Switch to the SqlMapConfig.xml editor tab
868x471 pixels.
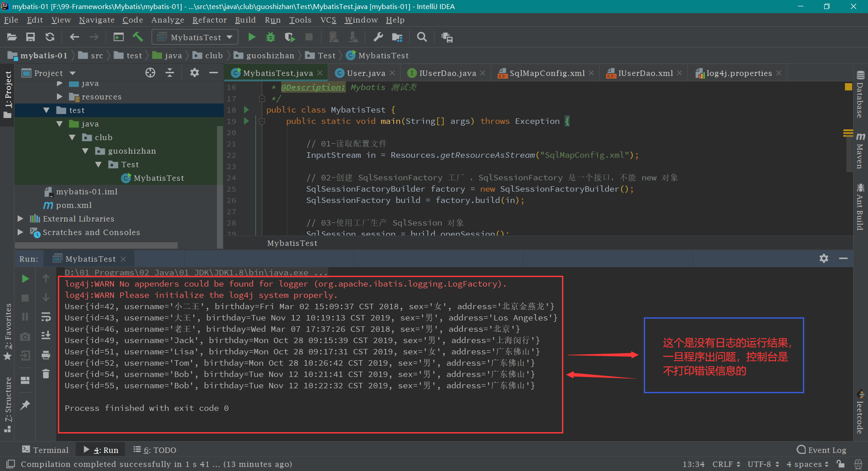click(547, 73)
